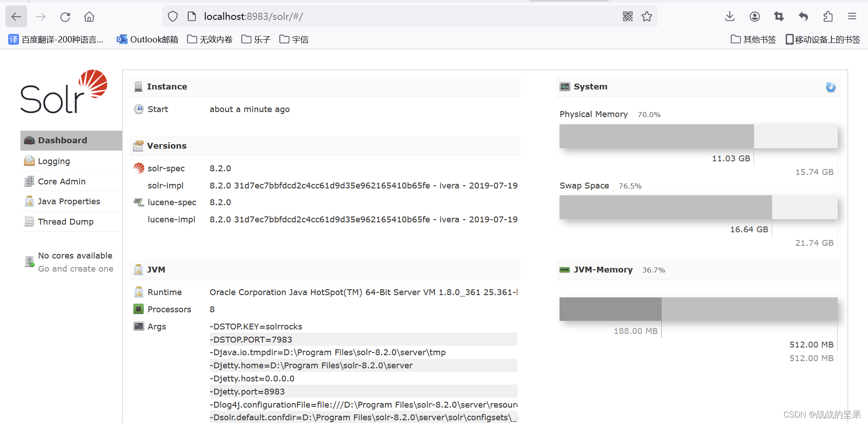Screen dimensions: 868x423
Task: Toggle reader permissions via the lock icon
Action: (x=191, y=16)
